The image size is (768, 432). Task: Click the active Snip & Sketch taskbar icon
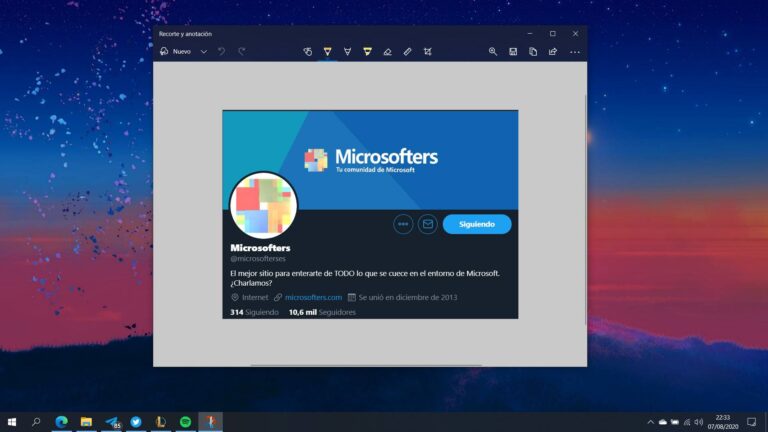pos(211,422)
